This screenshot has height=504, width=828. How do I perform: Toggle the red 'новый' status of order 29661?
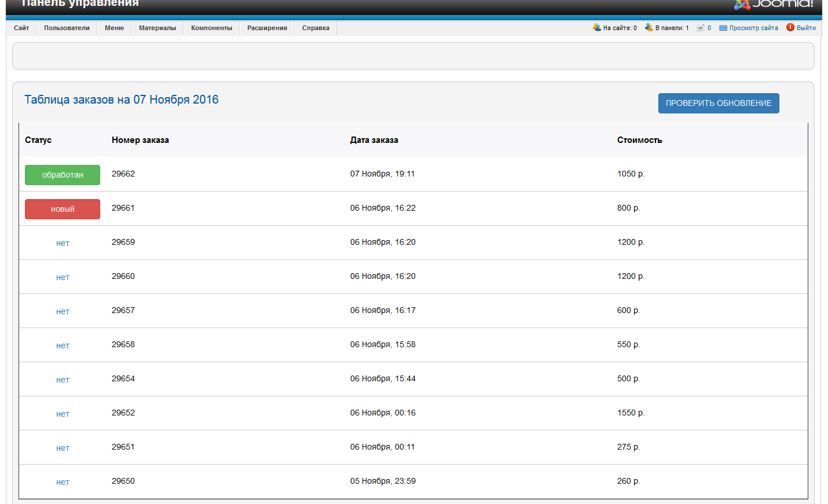(63, 209)
